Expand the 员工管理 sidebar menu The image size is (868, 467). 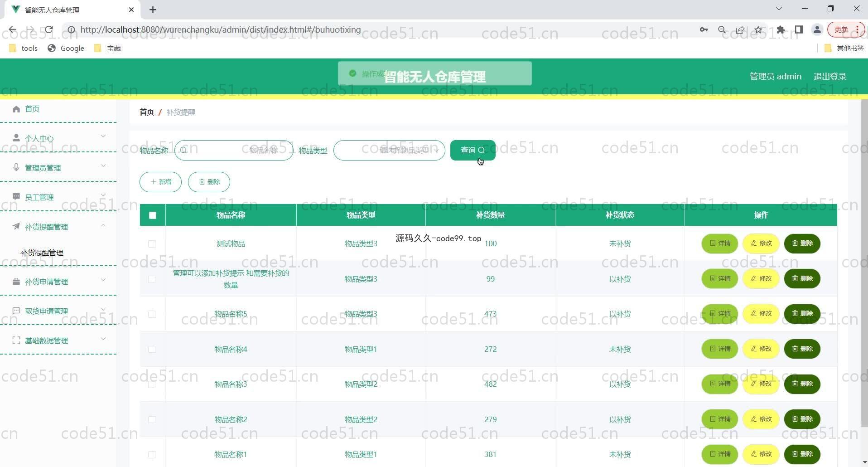pos(59,197)
